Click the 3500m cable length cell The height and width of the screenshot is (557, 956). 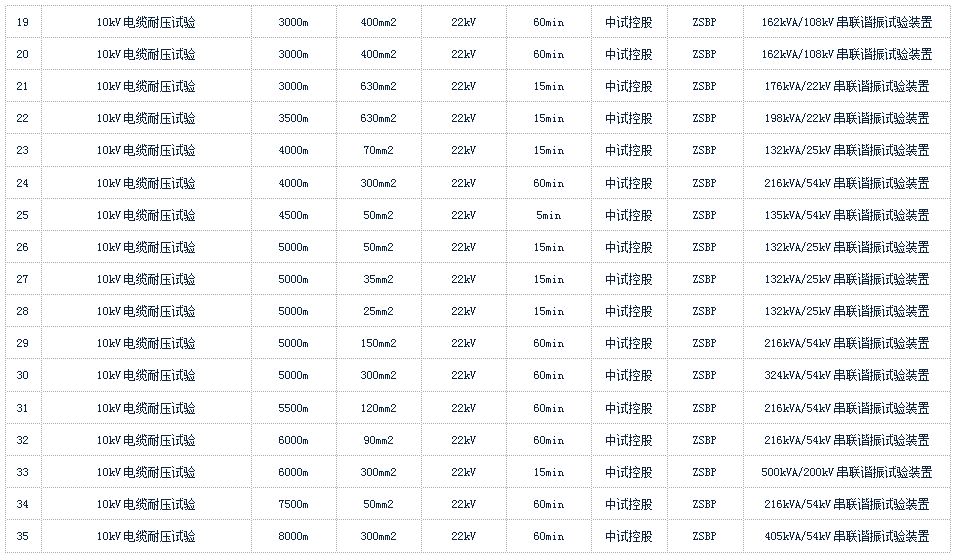pyautogui.click(x=293, y=119)
